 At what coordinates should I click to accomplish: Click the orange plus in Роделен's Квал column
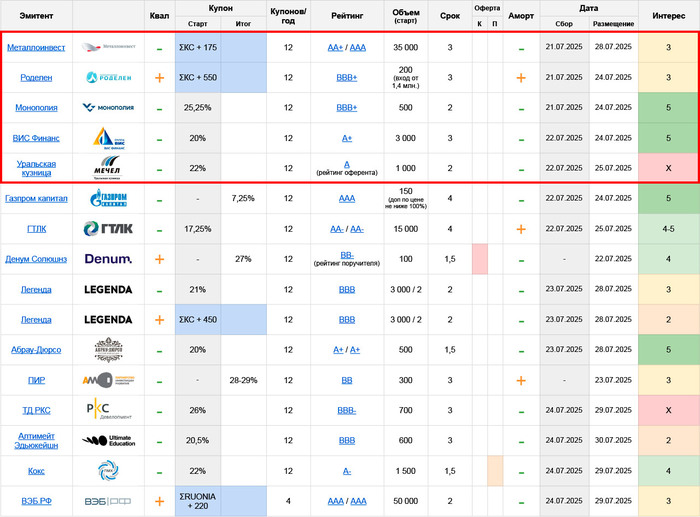click(x=159, y=78)
